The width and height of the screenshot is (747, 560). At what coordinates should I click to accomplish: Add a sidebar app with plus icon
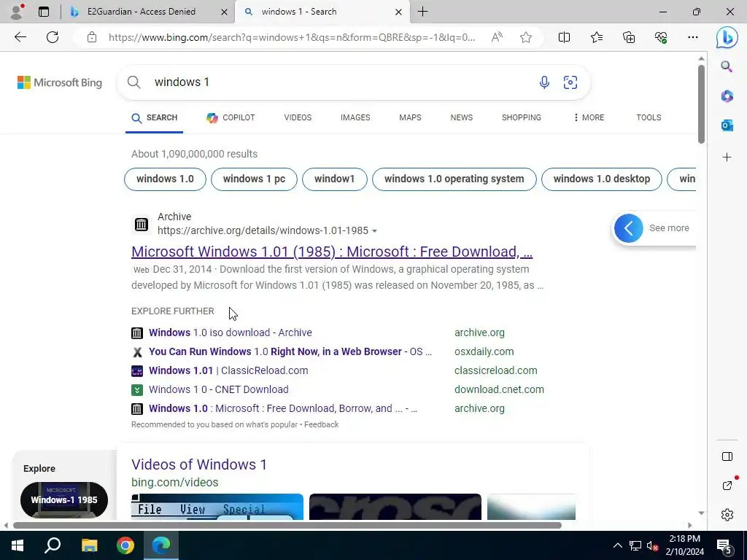tap(727, 157)
